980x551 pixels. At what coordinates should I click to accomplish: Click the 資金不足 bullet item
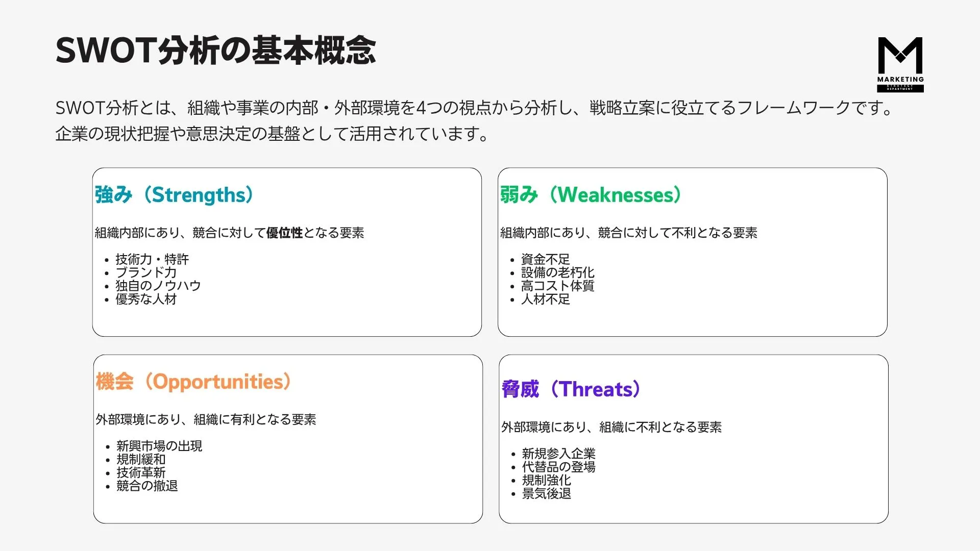point(545,259)
